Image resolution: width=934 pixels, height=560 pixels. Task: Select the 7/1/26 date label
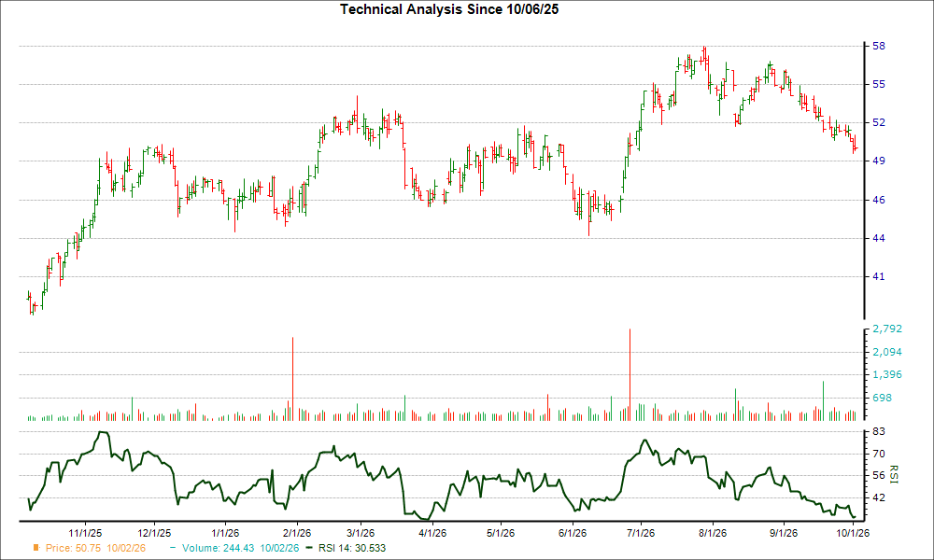click(641, 533)
